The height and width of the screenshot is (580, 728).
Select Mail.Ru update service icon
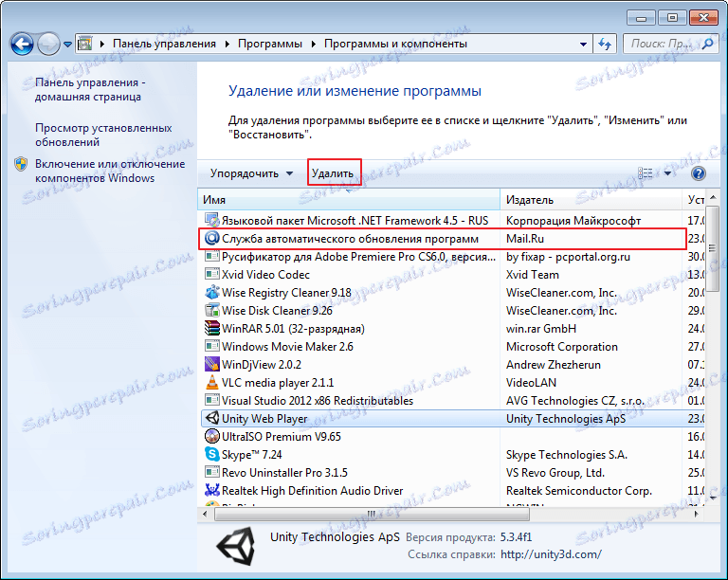pyautogui.click(x=212, y=238)
